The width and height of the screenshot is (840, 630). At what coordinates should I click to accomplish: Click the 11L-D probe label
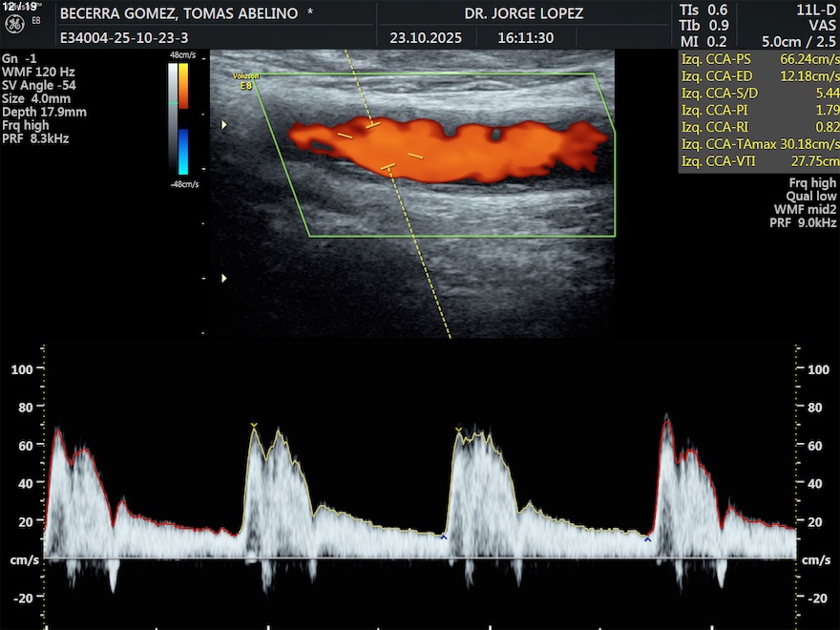point(817,10)
